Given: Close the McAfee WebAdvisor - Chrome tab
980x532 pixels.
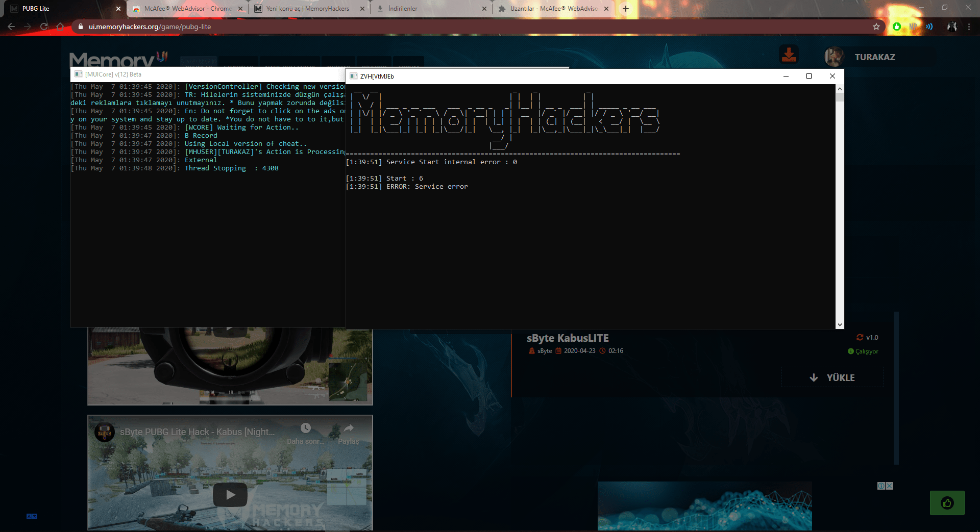Looking at the screenshot, I should click(240, 9).
